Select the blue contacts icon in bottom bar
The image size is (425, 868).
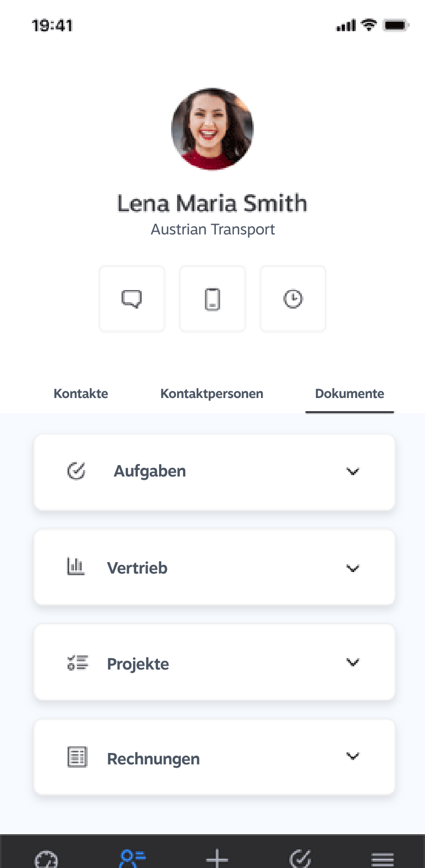(x=132, y=859)
